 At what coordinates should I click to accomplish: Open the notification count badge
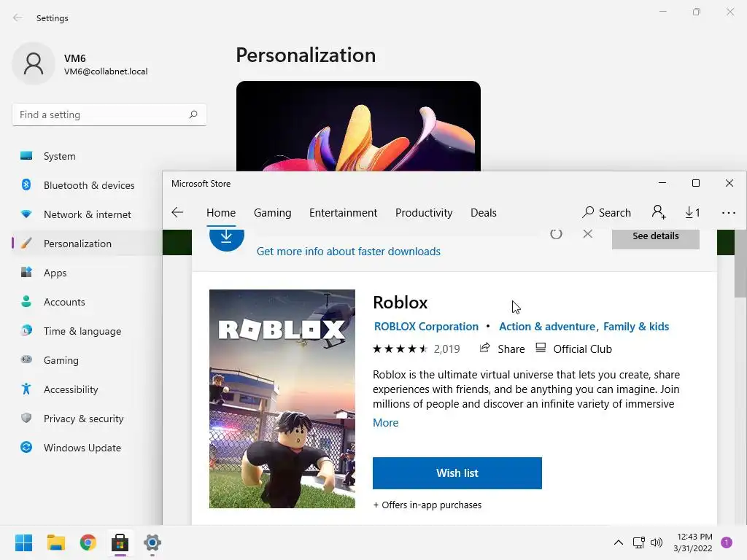point(727,542)
